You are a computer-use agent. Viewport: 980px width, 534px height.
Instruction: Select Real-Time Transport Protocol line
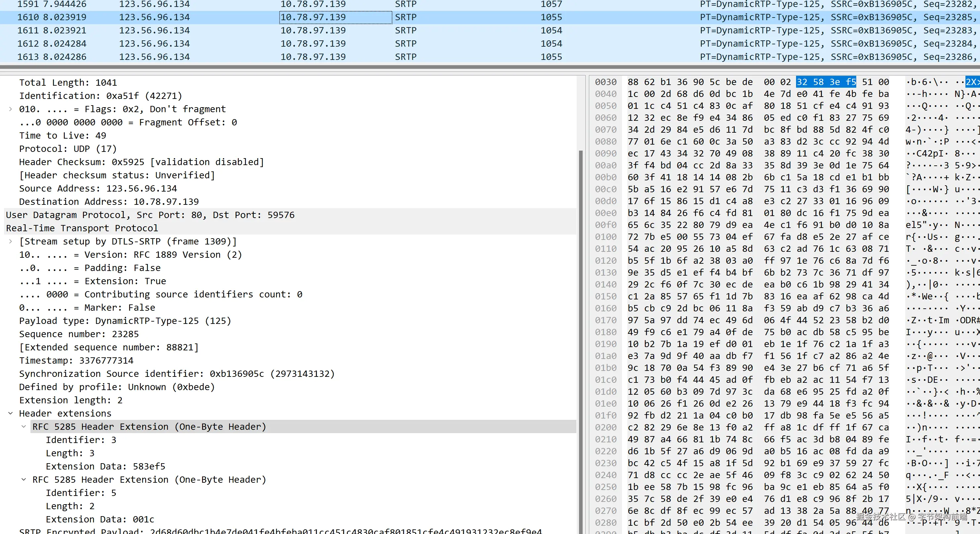[x=82, y=228]
